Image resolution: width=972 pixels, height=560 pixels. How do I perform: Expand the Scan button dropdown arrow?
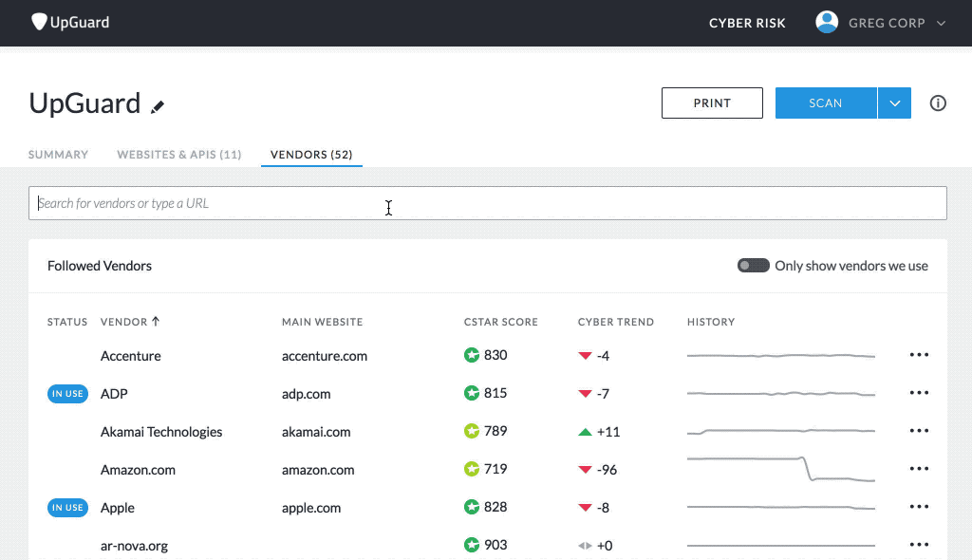coord(894,103)
